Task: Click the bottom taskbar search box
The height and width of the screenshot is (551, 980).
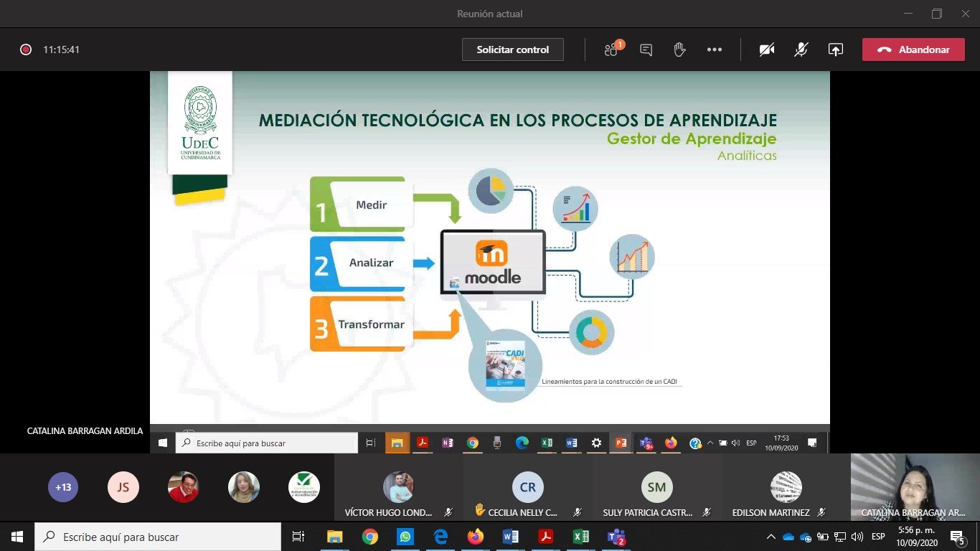Action: 158,537
